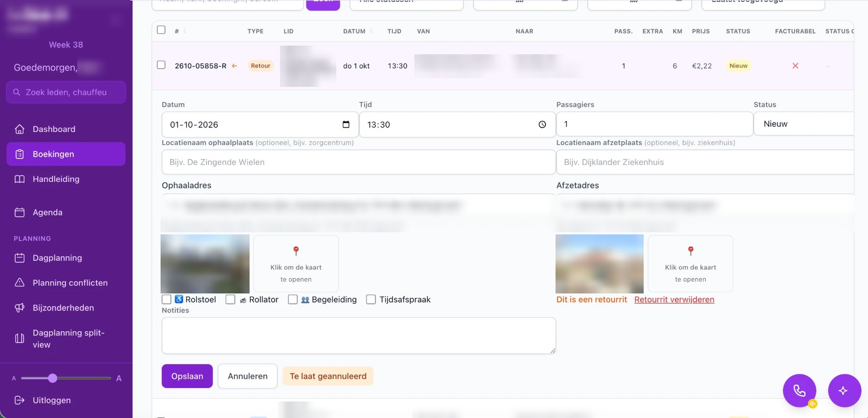Click the Retourrit verwijderen link

[674, 299]
